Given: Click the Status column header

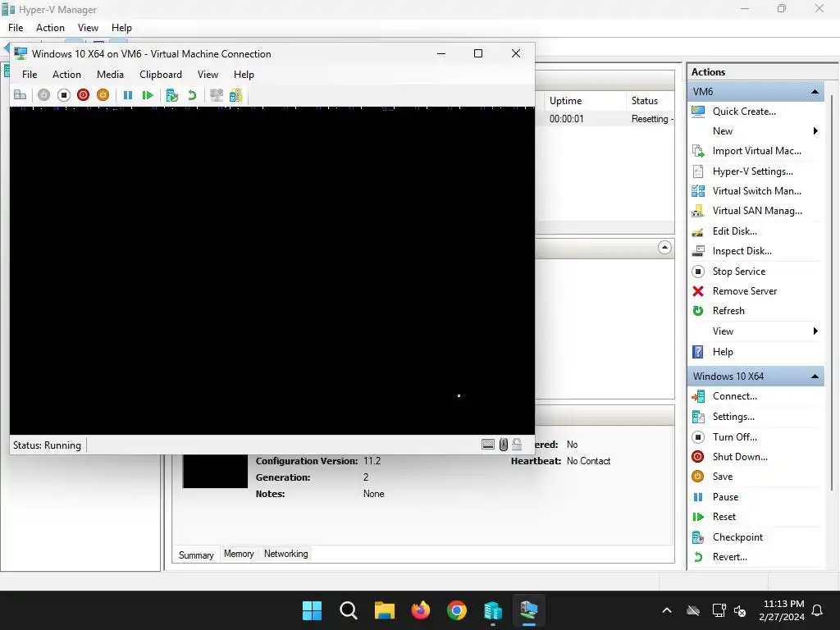Looking at the screenshot, I should [650, 101].
